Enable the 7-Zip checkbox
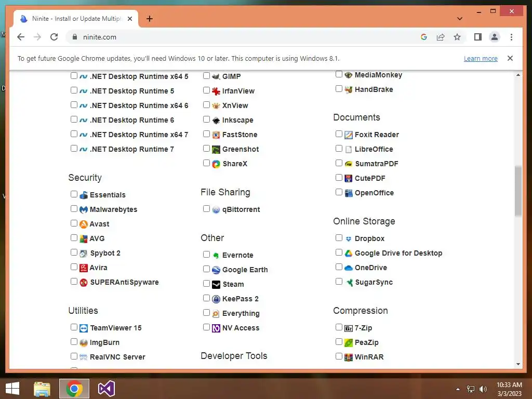 pos(339,327)
